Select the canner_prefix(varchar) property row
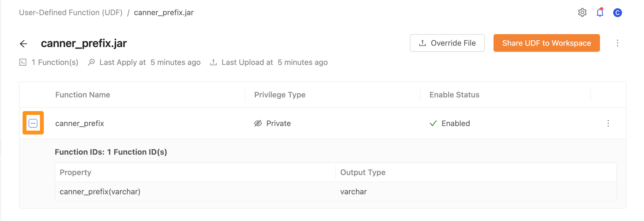The height and width of the screenshot is (221, 644). 336,192
